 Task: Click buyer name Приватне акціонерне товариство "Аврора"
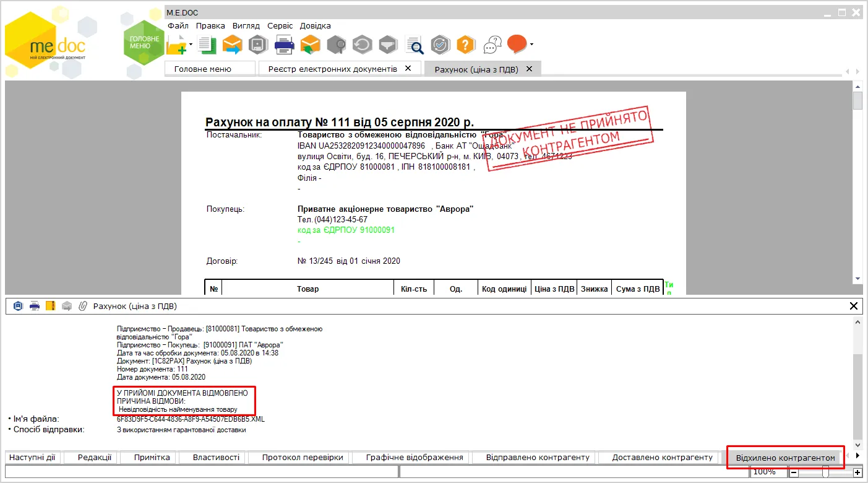385,209
